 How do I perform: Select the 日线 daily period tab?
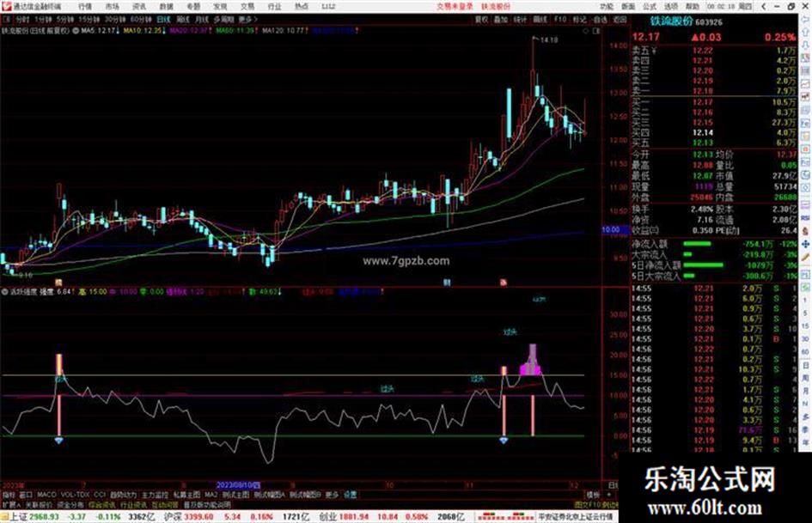click(163, 19)
